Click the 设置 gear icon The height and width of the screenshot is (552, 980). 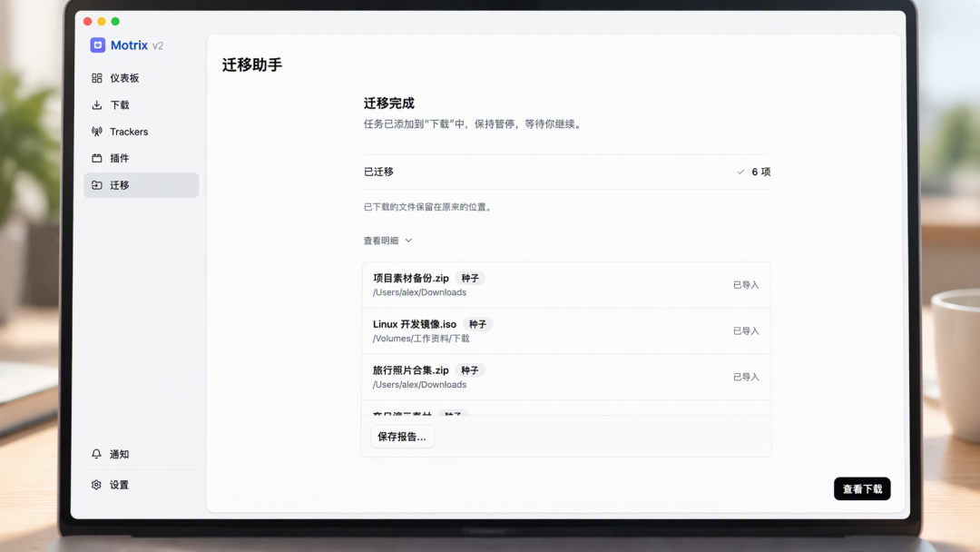pos(96,485)
